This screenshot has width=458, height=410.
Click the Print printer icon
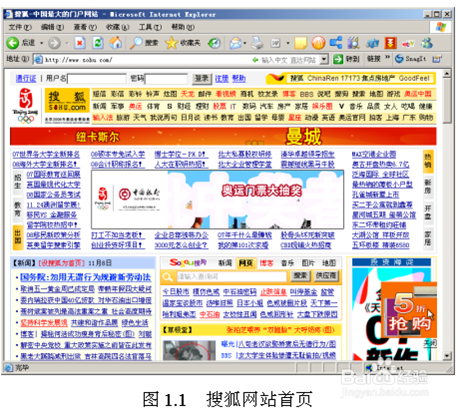point(257,43)
